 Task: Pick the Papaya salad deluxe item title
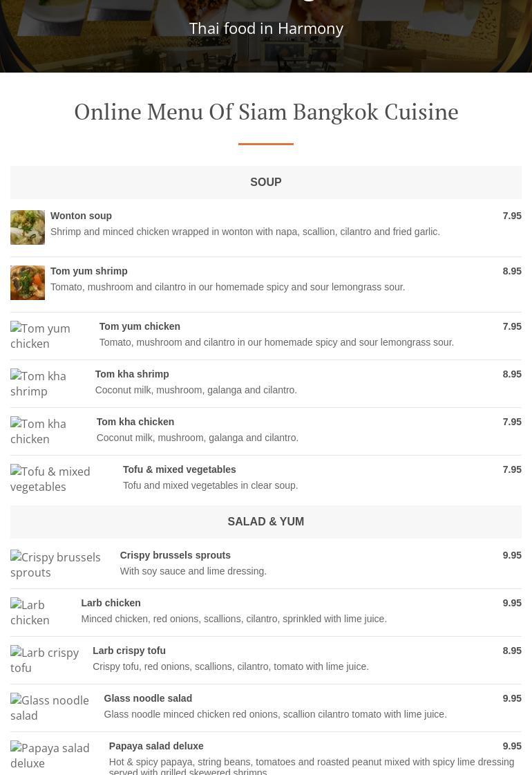coord(156,746)
